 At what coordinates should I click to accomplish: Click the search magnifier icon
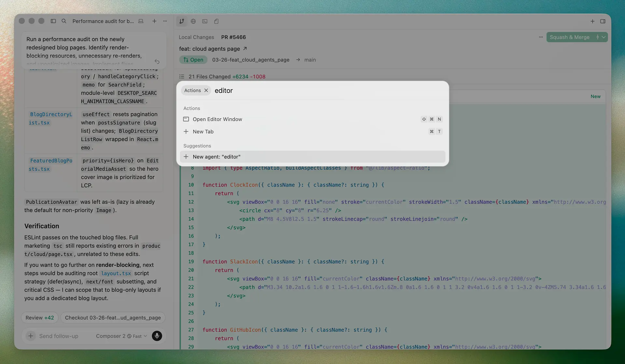[x=64, y=21]
